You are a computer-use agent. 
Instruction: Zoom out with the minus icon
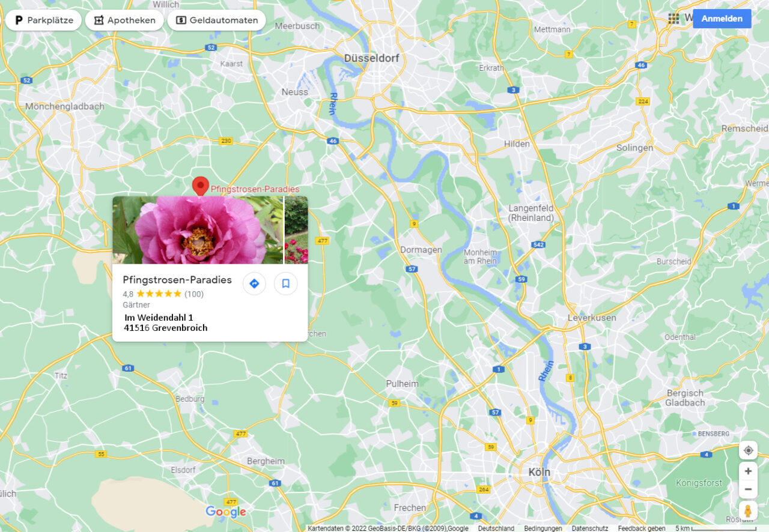pos(748,489)
